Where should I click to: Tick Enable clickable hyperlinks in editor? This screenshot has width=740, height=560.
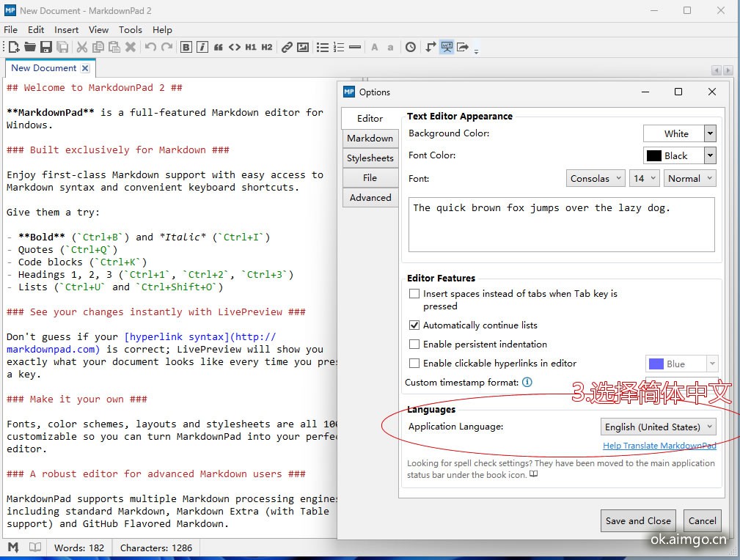414,364
